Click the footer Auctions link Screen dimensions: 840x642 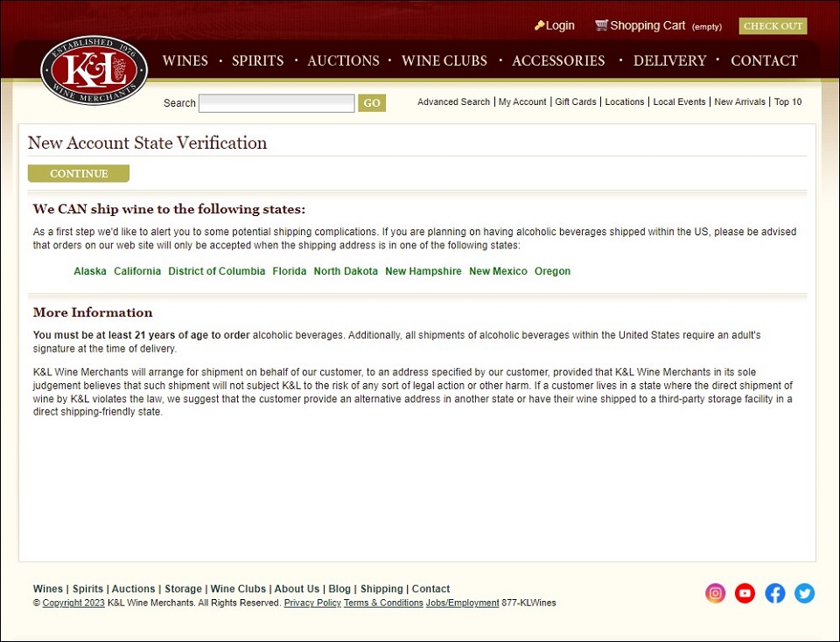(133, 589)
